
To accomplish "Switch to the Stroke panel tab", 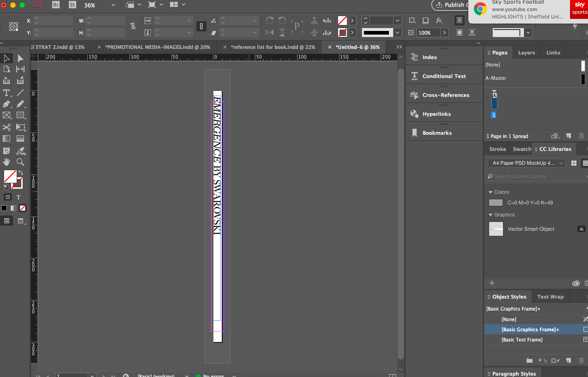I will (x=497, y=149).
